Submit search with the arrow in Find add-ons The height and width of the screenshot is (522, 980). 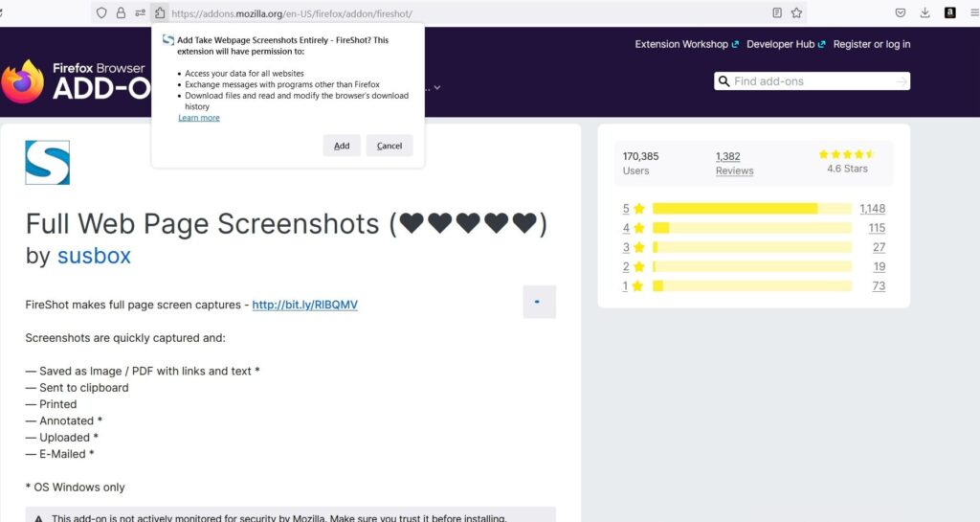[x=902, y=81]
